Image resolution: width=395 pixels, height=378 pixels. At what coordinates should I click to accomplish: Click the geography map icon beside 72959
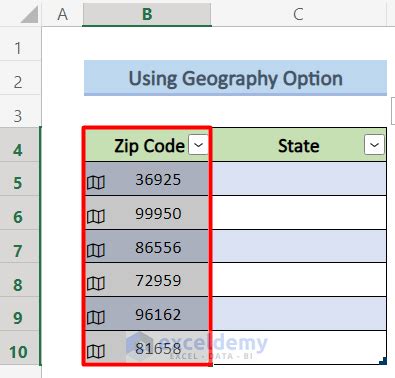click(x=96, y=284)
